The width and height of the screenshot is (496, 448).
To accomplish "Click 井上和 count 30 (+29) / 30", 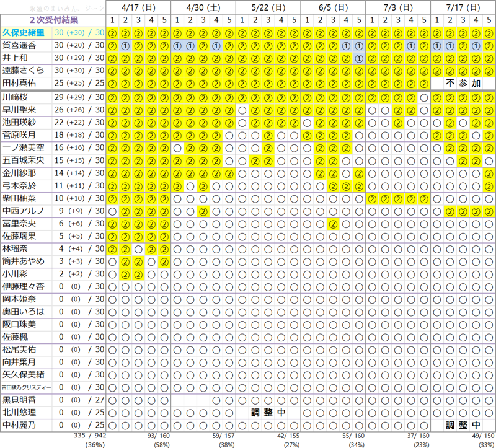I will tap(79, 58).
